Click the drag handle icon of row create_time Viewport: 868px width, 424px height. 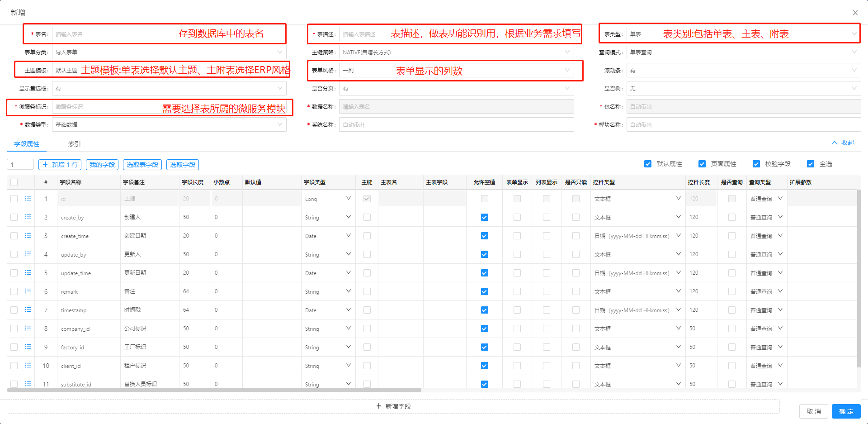point(28,236)
